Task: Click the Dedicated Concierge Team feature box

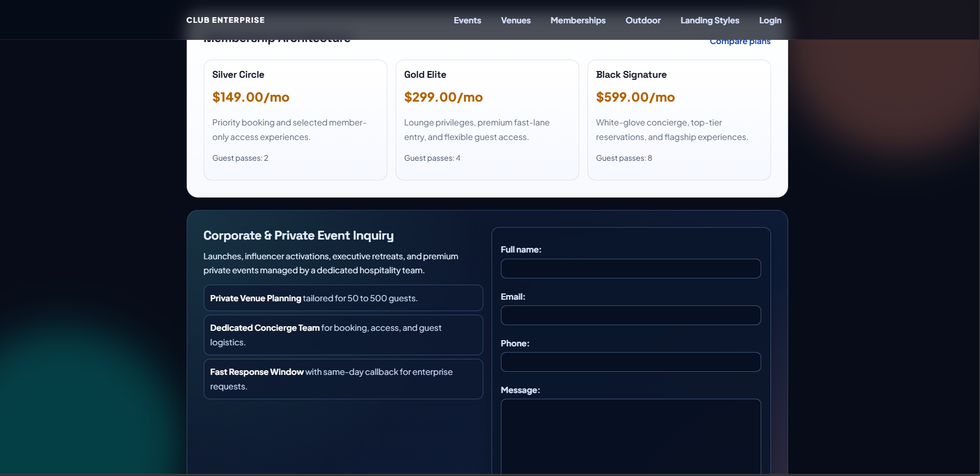Action: point(343,335)
